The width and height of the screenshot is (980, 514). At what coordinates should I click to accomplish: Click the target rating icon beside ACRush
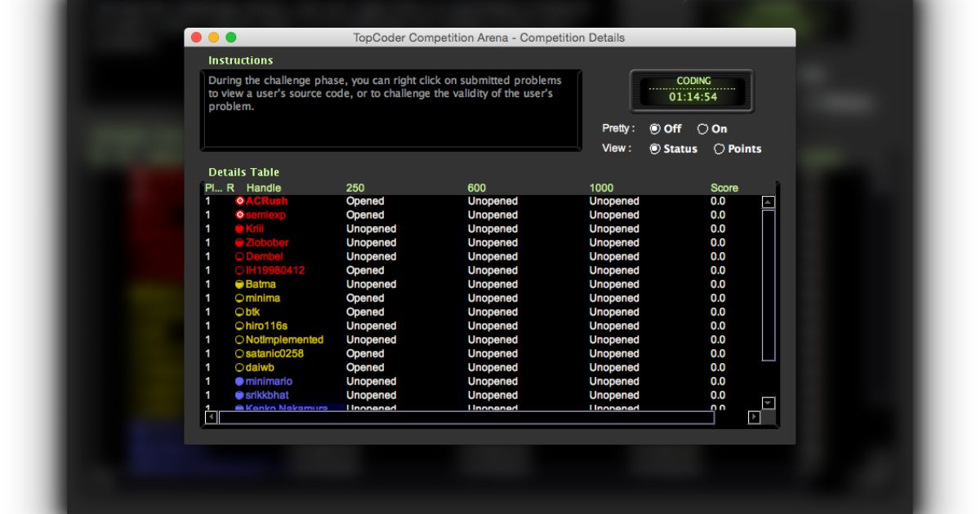[x=239, y=201]
